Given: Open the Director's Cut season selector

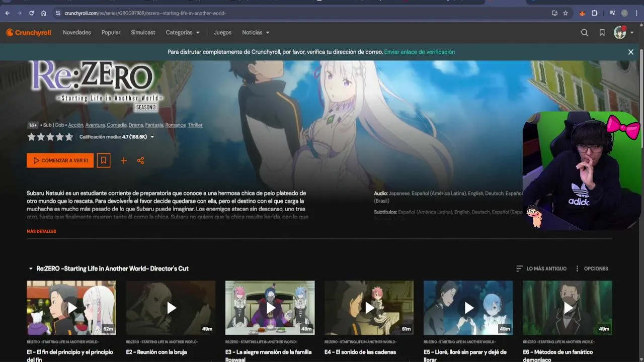Looking at the screenshot, I should (x=108, y=268).
